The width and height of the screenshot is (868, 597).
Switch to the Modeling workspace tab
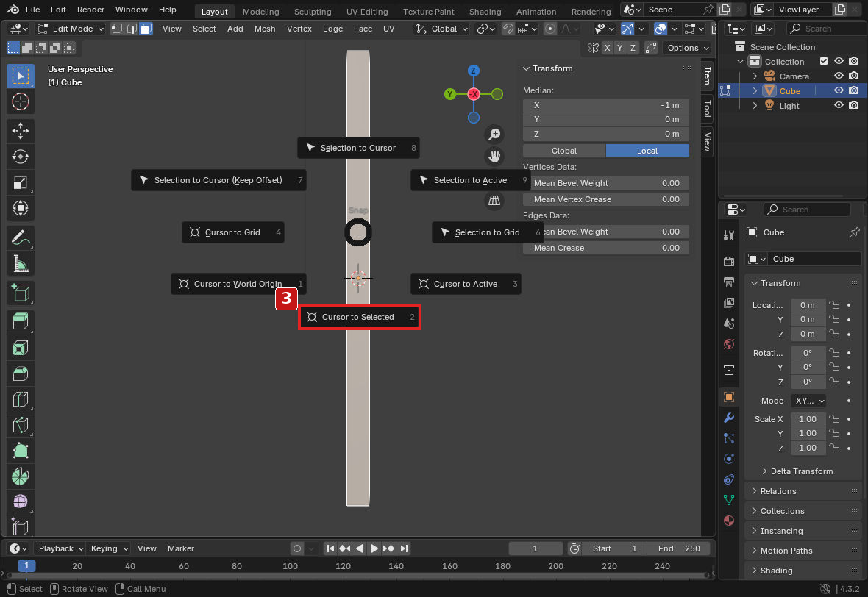coord(260,11)
